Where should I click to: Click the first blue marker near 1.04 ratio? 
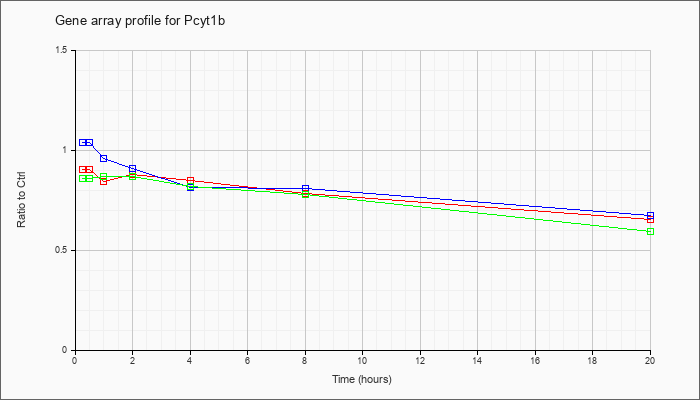pos(83,142)
